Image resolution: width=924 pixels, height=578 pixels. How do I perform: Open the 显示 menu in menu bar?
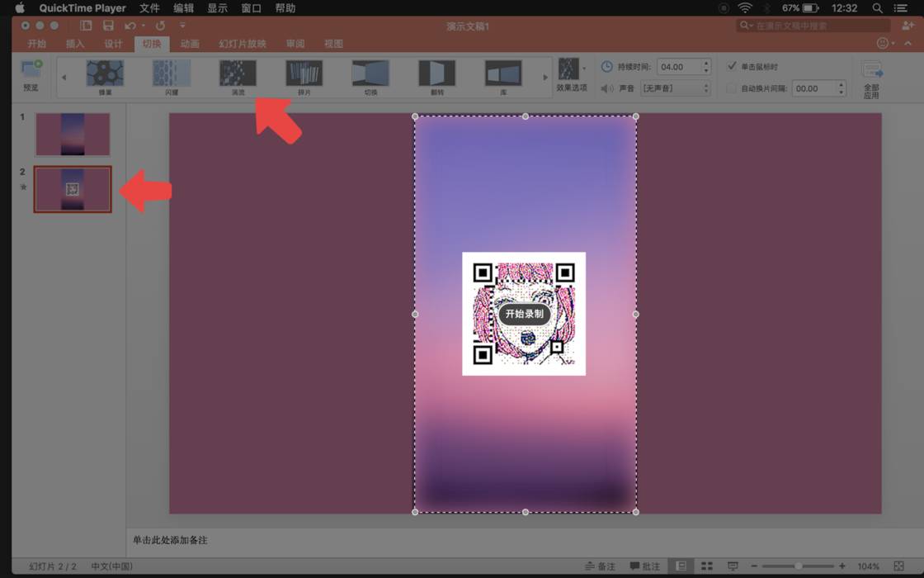point(218,8)
